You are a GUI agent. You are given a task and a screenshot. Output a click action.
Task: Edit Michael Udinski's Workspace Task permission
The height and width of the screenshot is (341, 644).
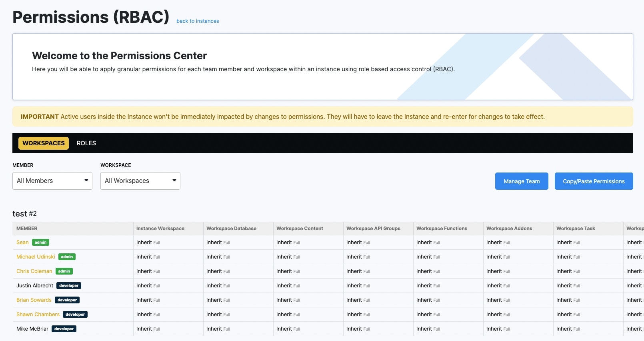(x=568, y=257)
